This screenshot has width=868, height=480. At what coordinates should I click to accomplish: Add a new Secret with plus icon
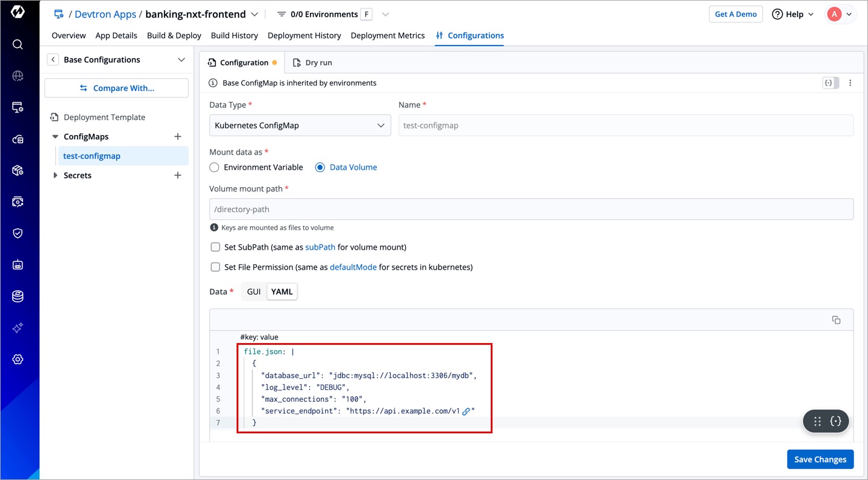(178, 175)
